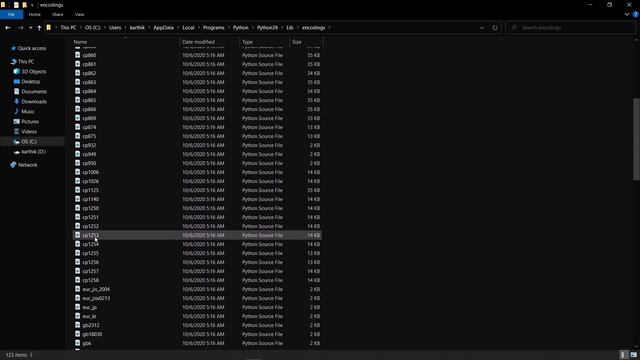The image size is (640, 360).
Task: Open 3D Objects folder in sidebar
Action: coord(34,71)
